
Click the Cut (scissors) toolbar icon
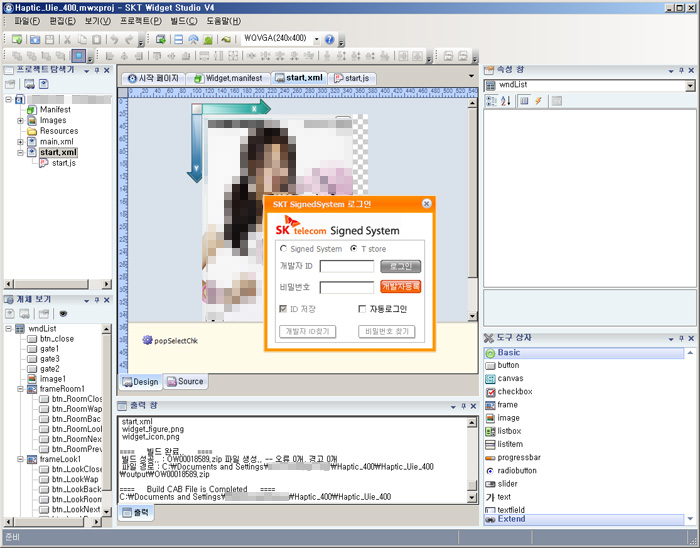click(x=67, y=39)
